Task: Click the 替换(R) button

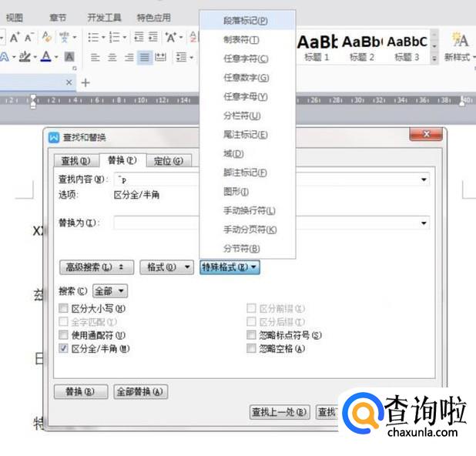Action: point(81,391)
